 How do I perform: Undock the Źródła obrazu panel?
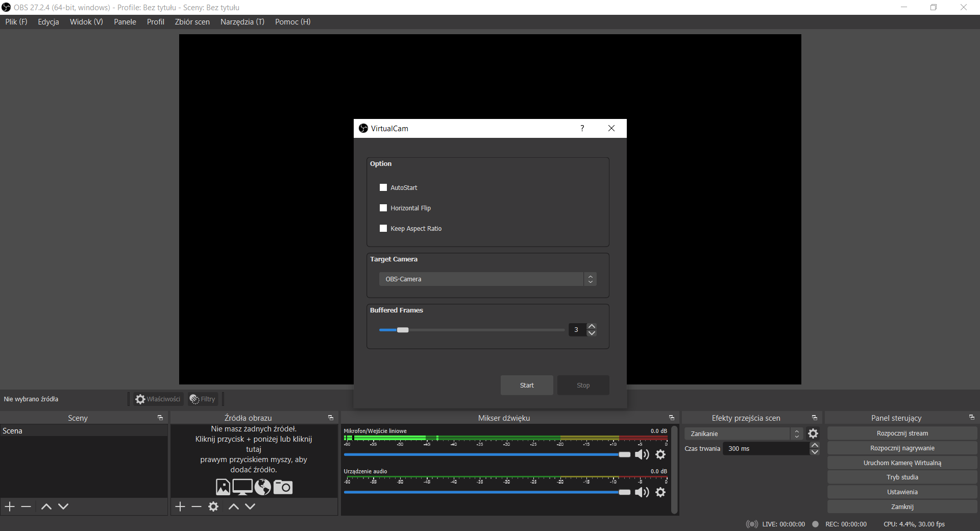(x=331, y=418)
